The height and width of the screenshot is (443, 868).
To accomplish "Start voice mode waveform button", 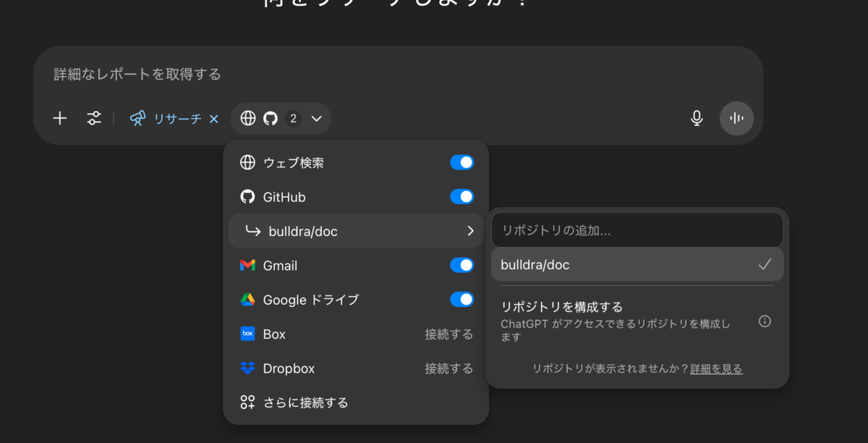I will pos(736,118).
